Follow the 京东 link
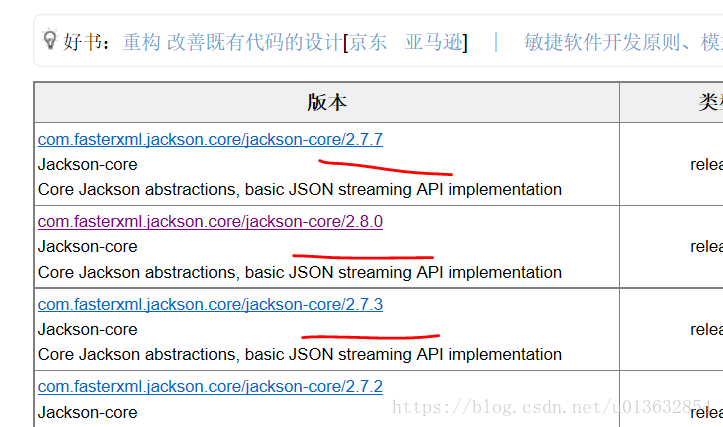The height and width of the screenshot is (427, 723). tap(367, 42)
